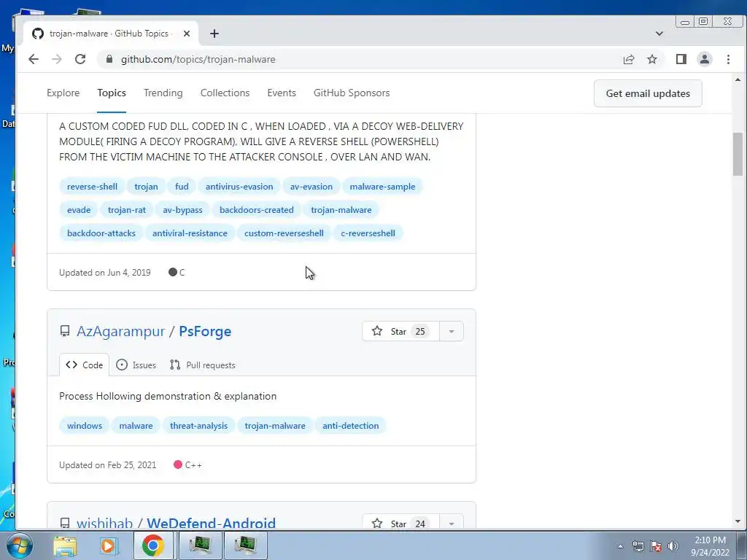This screenshot has height=560, width=747.
Task: Switch to Chrome in the taskbar
Action: point(153,545)
